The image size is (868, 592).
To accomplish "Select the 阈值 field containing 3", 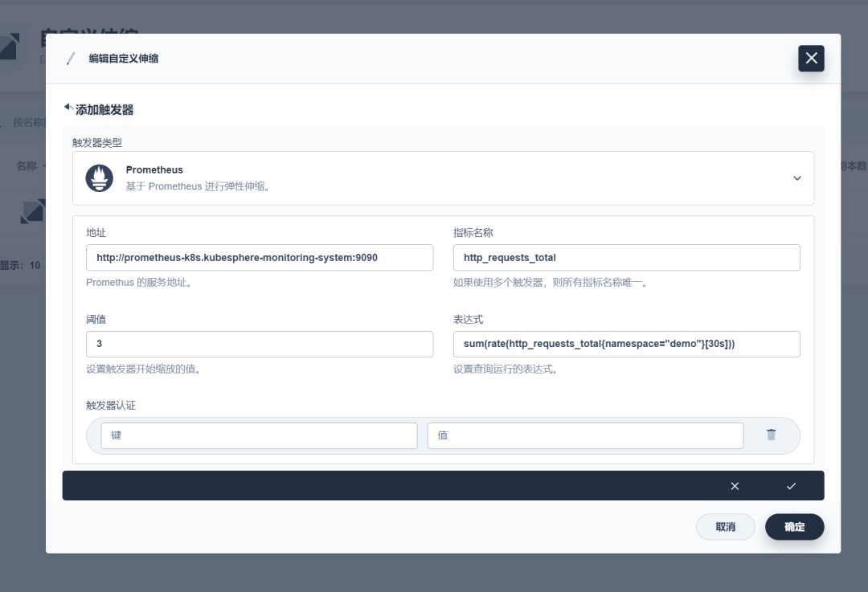I will (x=260, y=344).
